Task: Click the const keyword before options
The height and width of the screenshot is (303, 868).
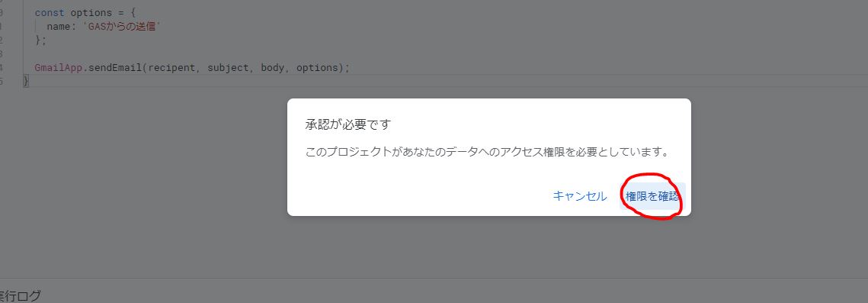Action: [x=50, y=12]
